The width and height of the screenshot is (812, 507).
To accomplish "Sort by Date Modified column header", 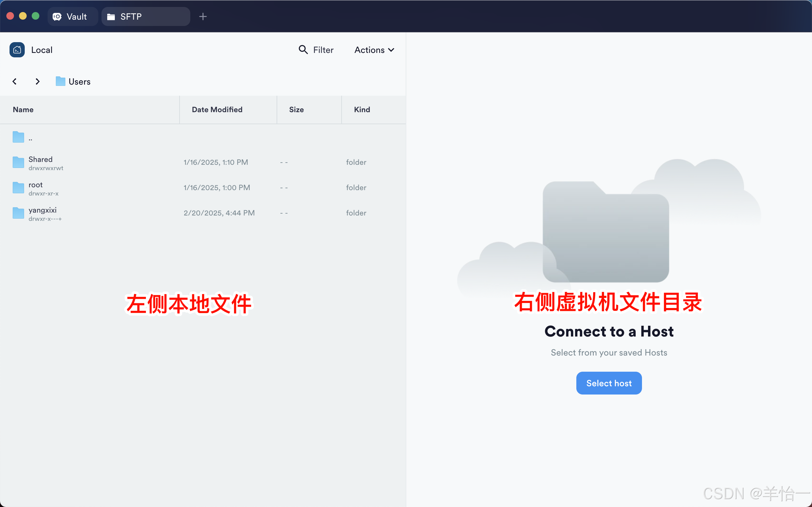I will coord(217,110).
